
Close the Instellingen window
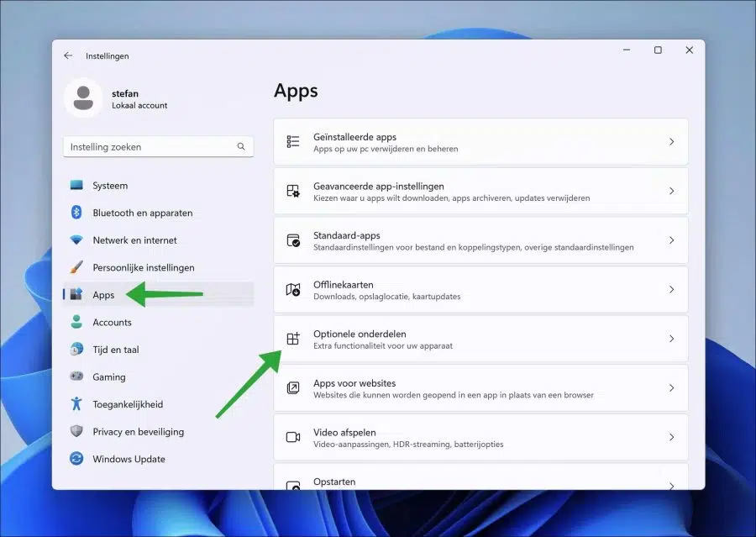point(690,50)
